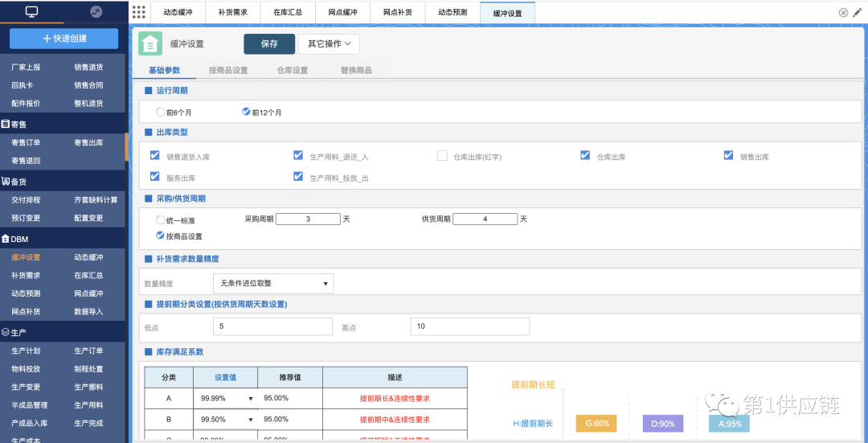Click the chart trend icon in sidebar header

(96, 12)
